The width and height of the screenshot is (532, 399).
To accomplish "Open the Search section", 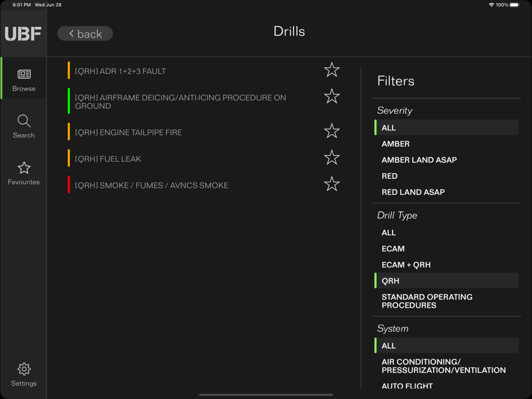I will (x=24, y=126).
